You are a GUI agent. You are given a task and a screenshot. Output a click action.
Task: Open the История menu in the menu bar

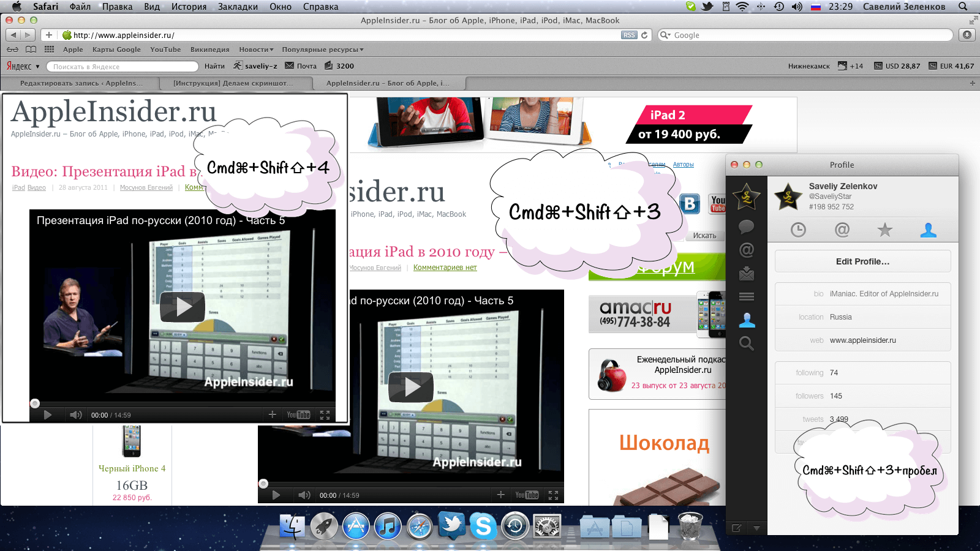pyautogui.click(x=189, y=7)
